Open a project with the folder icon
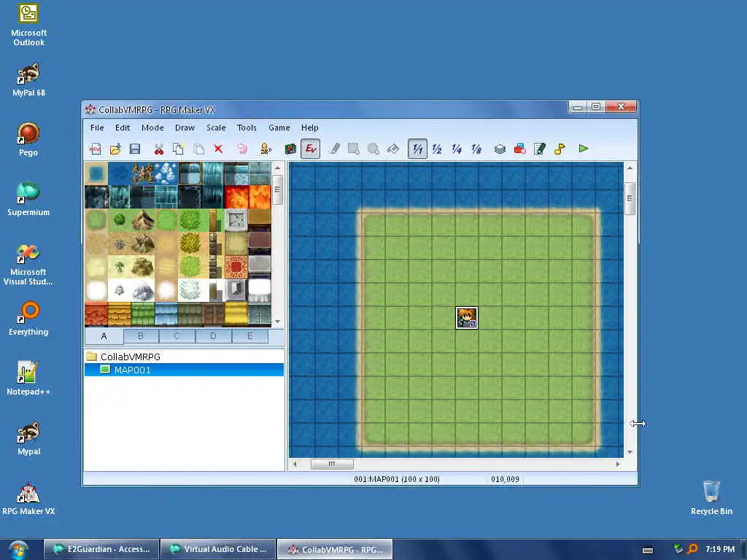Screen dimensions: 747x560 [x=115, y=149]
